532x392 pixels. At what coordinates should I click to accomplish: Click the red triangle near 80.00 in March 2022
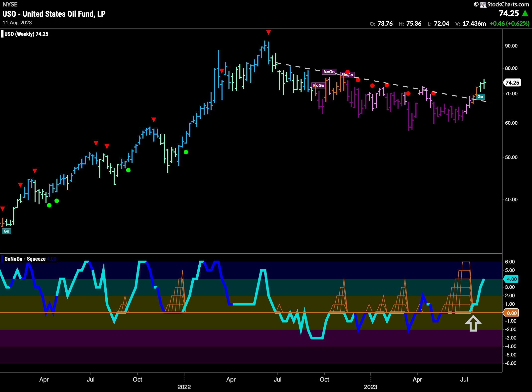click(222, 71)
